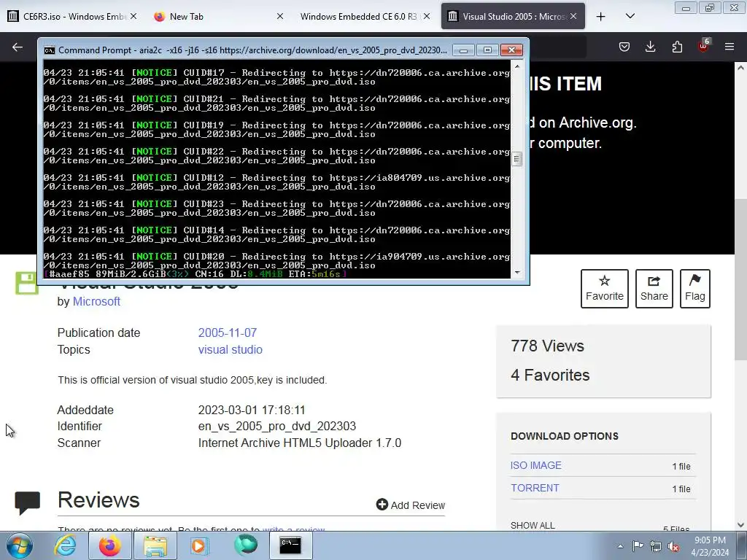Click the Command Prompt scrollbar thumb
The image size is (747, 560).
tap(517, 159)
